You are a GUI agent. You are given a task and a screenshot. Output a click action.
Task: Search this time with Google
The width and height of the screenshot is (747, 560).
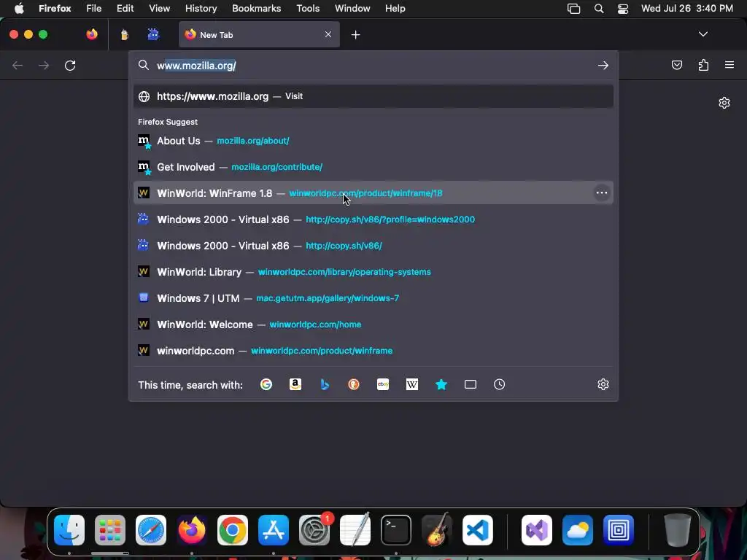point(266,384)
